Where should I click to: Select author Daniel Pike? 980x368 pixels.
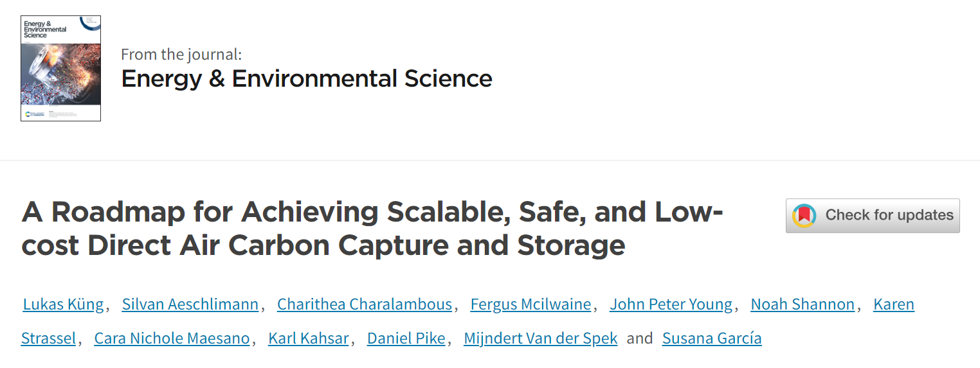click(x=406, y=338)
